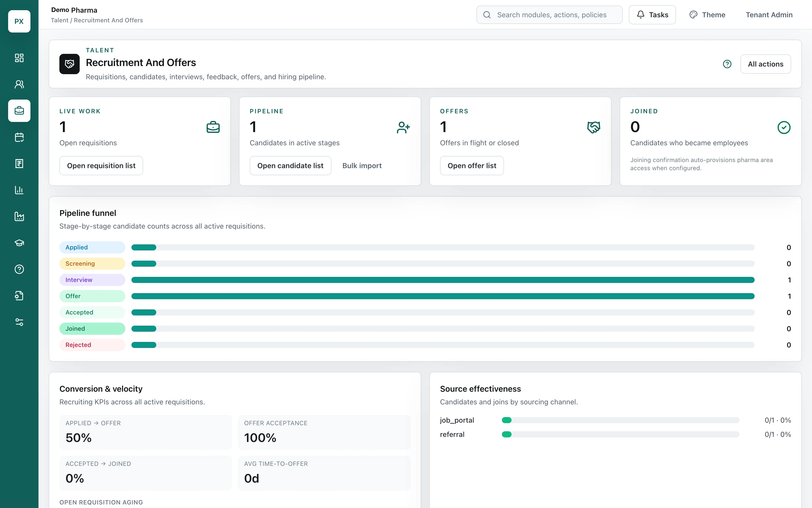Image resolution: width=812 pixels, height=508 pixels.
Task: Click the check circle icon in Joined card
Action: [x=784, y=127]
